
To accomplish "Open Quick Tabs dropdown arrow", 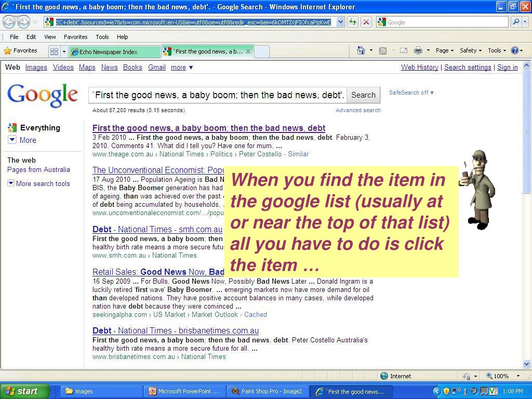I will coord(64,51).
